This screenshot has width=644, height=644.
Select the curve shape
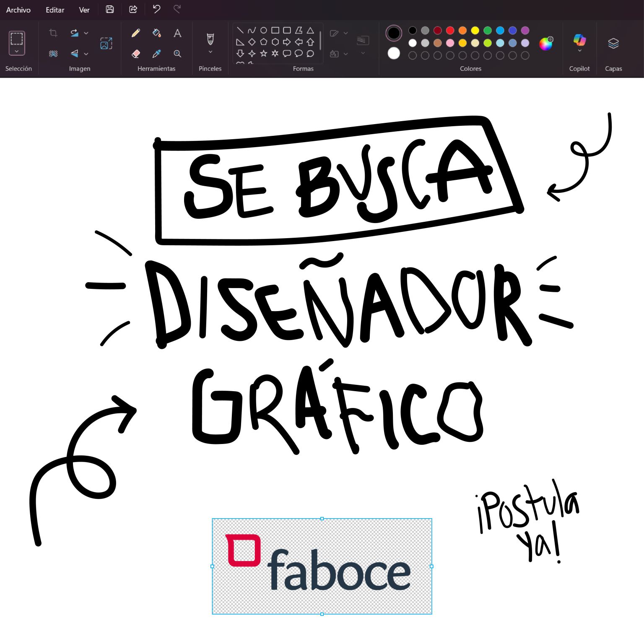pyautogui.click(x=252, y=30)
